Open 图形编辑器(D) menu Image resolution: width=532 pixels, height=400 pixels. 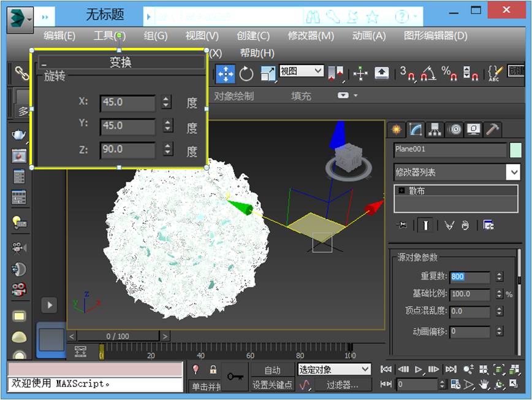(x=436, y=36)
